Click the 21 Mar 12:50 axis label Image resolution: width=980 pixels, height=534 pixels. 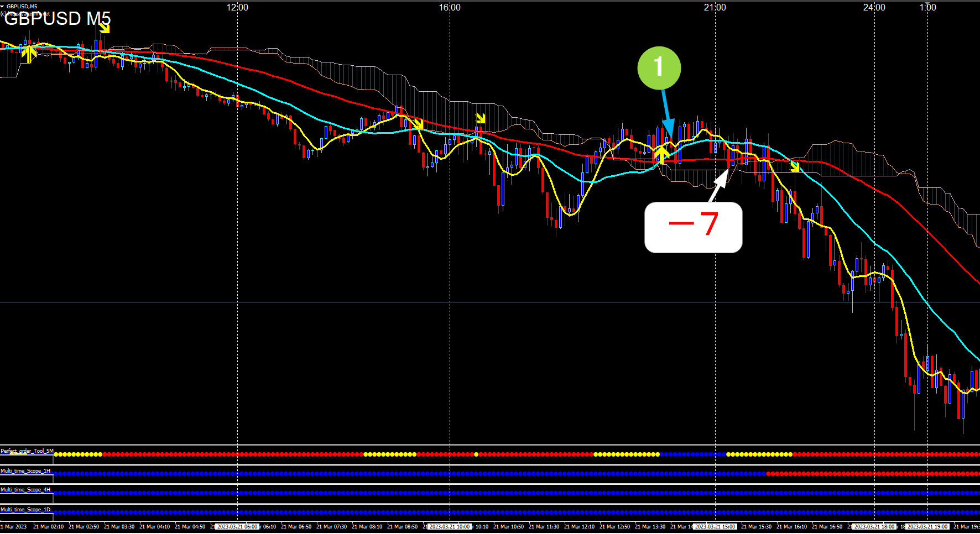(x=614, y=527)
